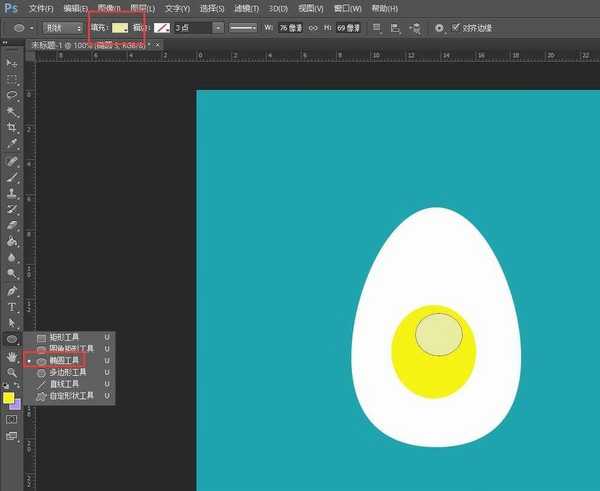Select the Crop tool
Screen dimensions: 600x491
(12, 128)
